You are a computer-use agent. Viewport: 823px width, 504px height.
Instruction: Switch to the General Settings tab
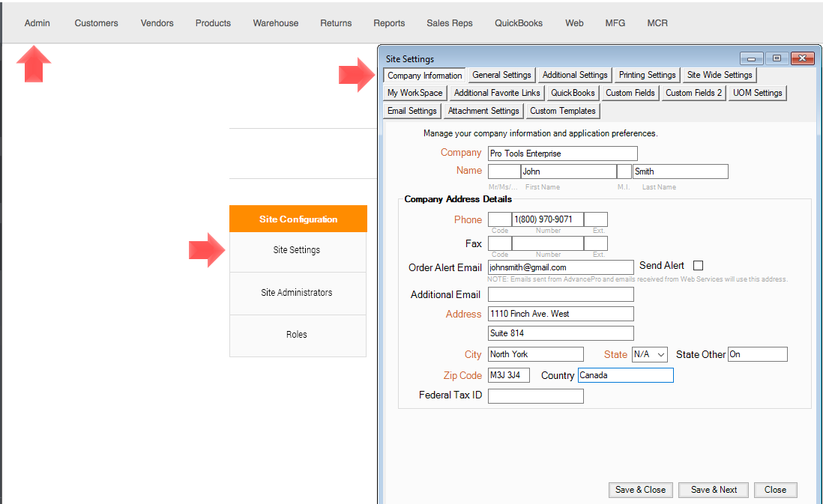click(501, 75)
